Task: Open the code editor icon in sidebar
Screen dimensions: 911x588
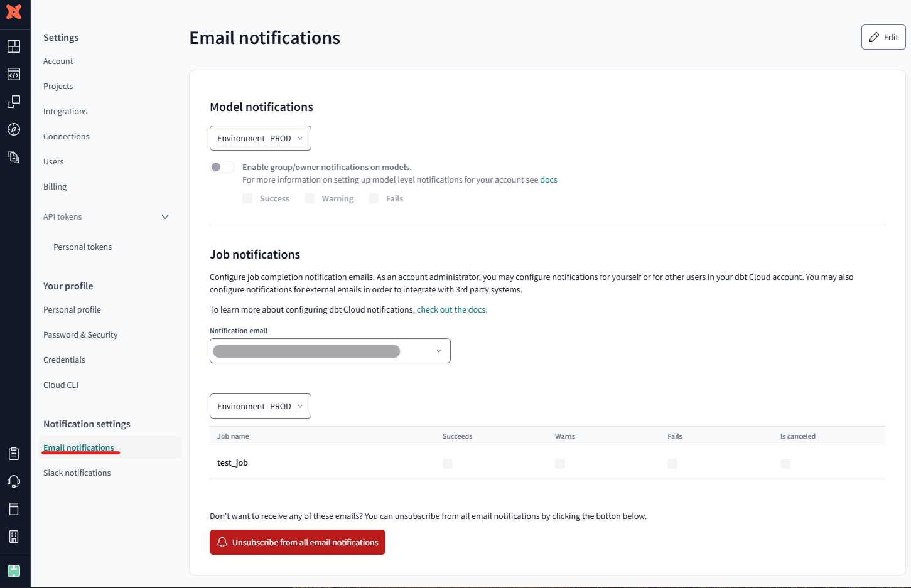Action: pos(14,74)
